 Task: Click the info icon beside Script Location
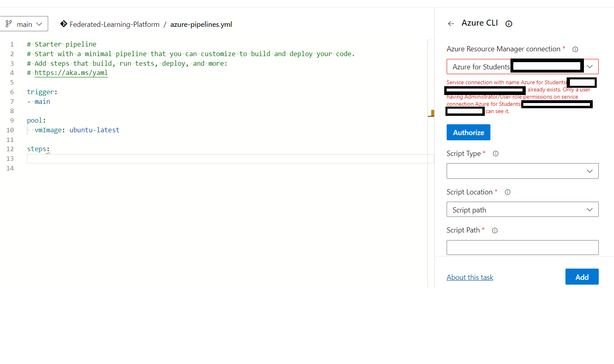pos(507,192)
